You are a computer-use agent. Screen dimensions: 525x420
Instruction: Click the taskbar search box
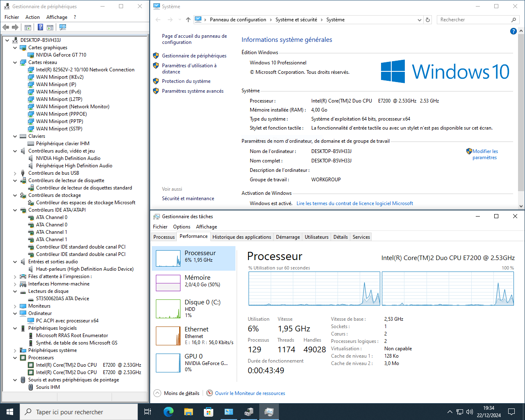coord(79,412)
